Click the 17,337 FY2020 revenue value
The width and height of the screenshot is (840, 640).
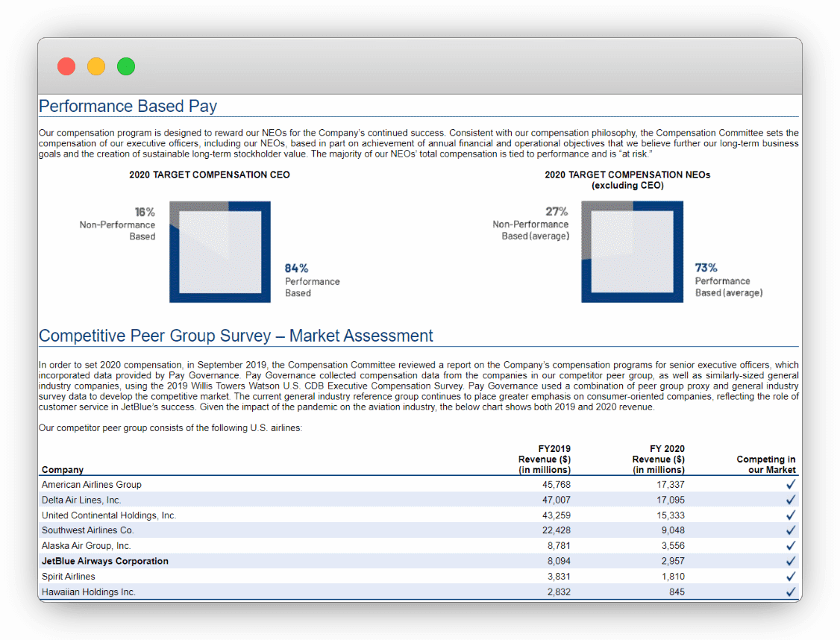coord(671,484)
